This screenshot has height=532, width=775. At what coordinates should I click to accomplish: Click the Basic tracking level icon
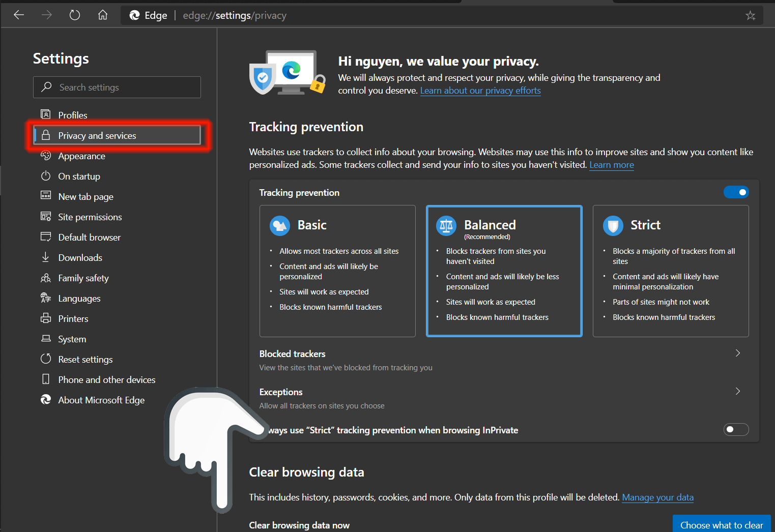[279, 226]
